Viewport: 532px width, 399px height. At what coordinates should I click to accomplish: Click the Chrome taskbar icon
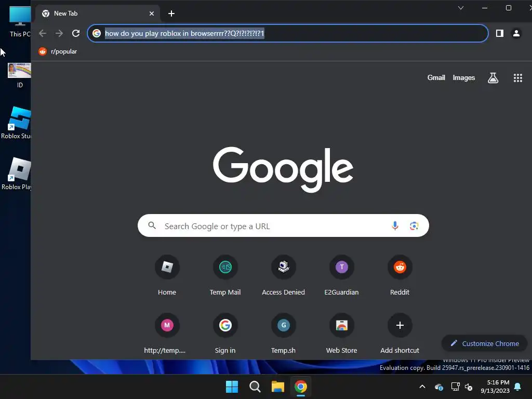(301, 387)
